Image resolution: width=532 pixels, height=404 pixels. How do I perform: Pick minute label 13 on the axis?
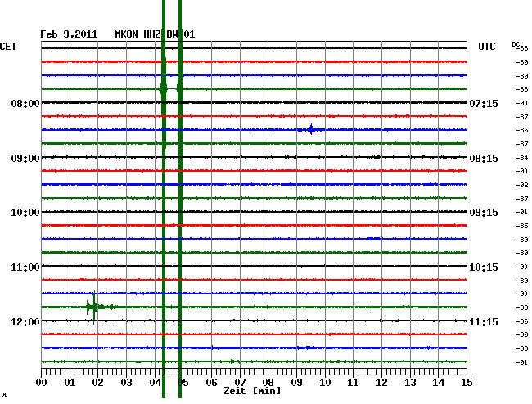[410, 383]
